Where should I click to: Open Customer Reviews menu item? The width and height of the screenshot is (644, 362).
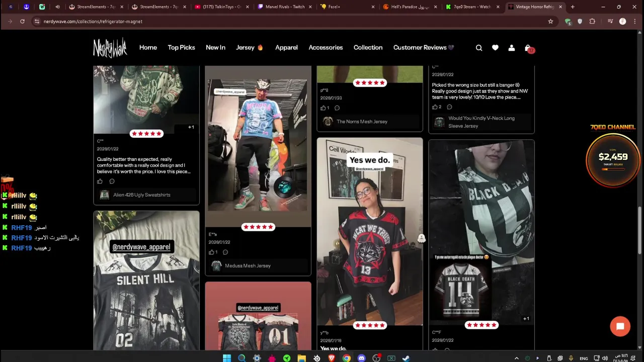click(424, 47)
